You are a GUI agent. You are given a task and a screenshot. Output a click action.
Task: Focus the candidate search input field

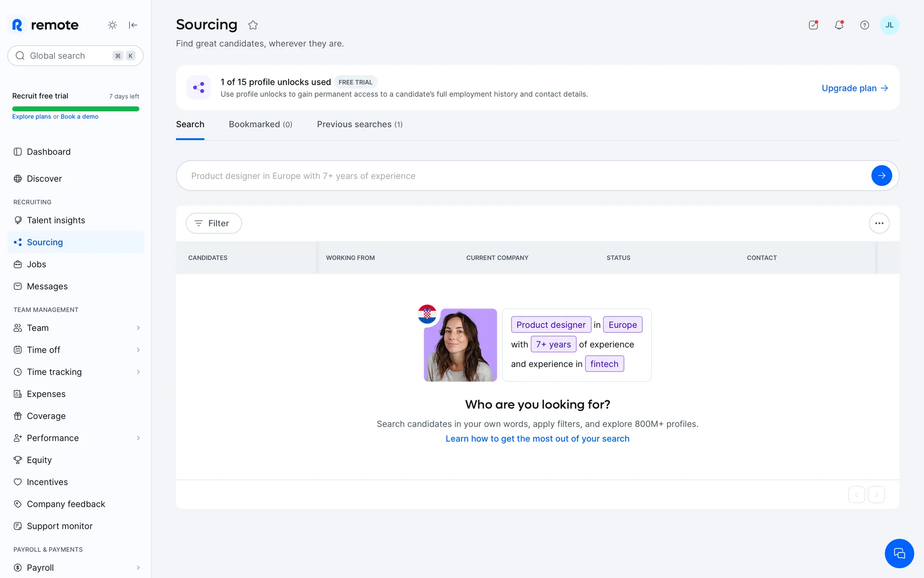pos(525,176)
